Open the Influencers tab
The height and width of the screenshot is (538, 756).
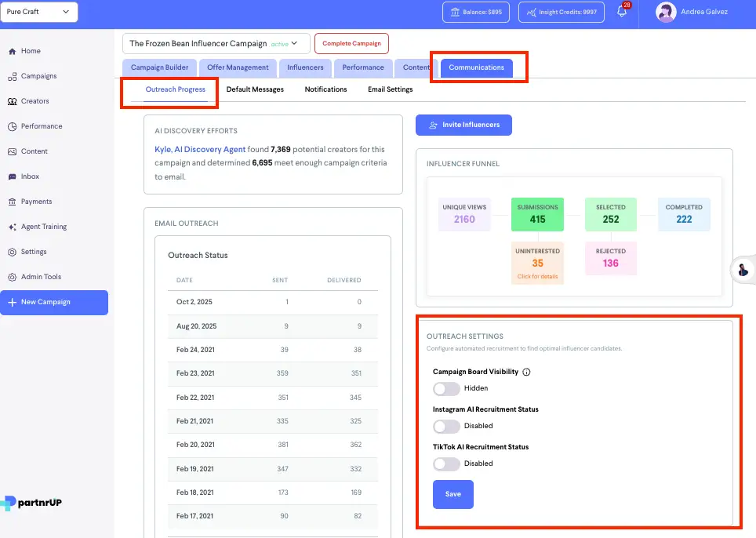(x=305, y=68)
